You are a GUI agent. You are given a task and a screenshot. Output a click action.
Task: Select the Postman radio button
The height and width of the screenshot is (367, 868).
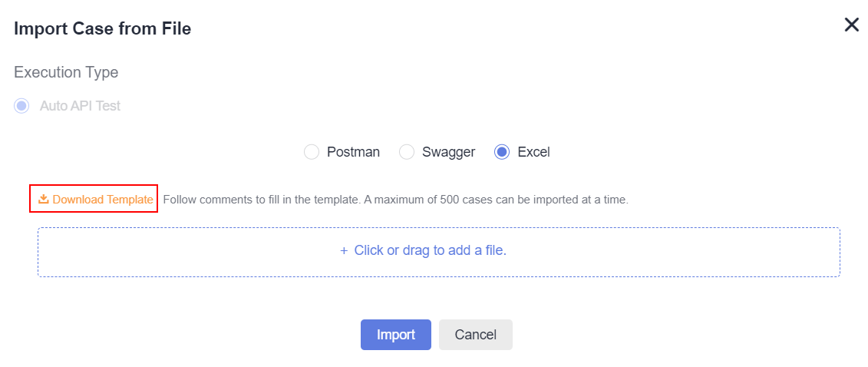[x=312, y=152]
